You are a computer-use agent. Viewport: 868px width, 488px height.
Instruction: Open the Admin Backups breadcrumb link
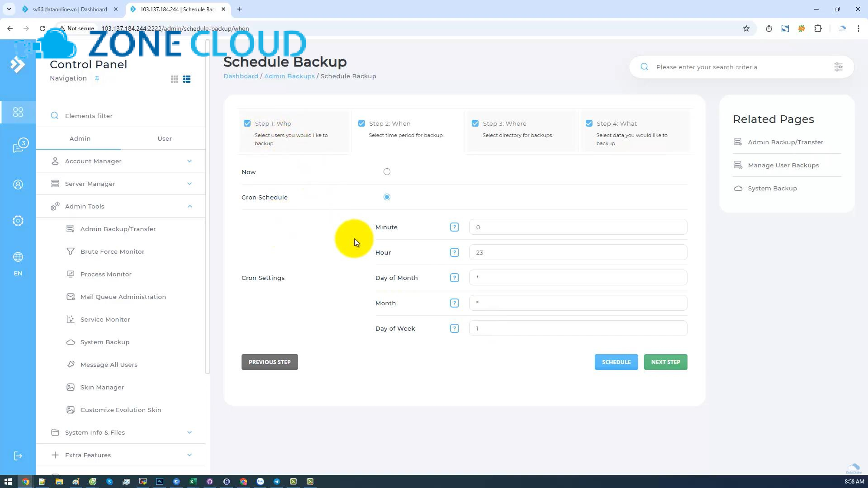tap(289, 76)
